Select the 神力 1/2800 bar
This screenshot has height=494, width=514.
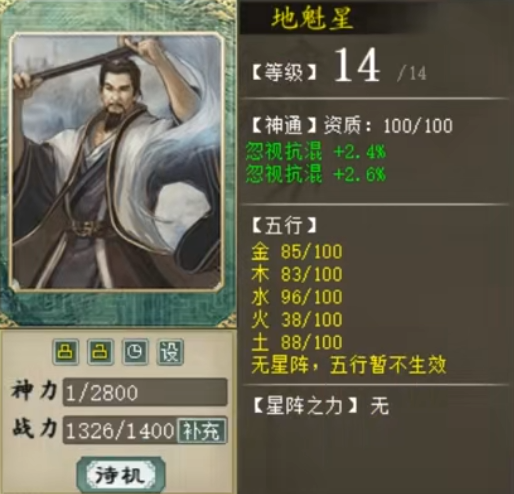(145, 392)
